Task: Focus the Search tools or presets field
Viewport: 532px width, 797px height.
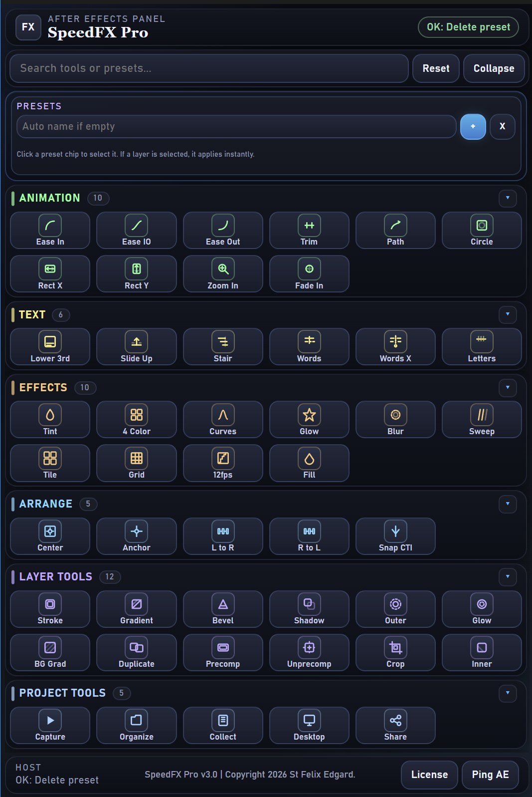Action: (x=209, y=68)
